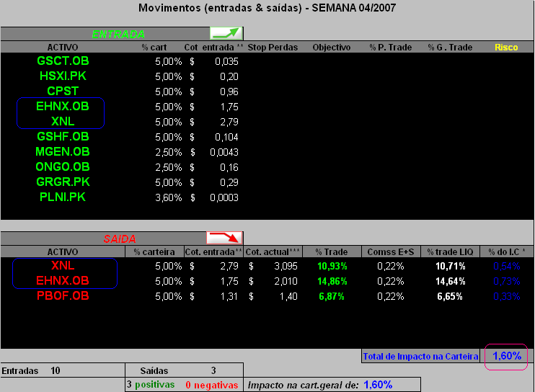The width and height of the screenshot is (535, 392).
Task: Click the Risco column header
Action: click(506, 48)
